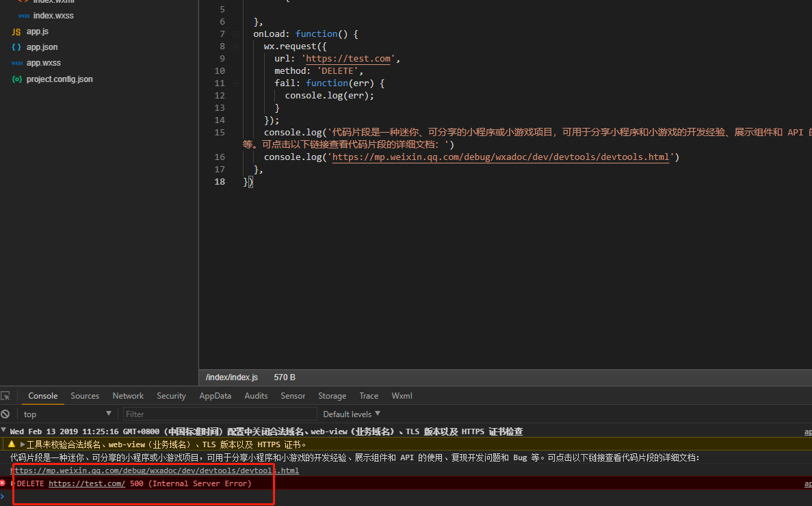Fold the onLoad function at line 7

tap(235, 34)
